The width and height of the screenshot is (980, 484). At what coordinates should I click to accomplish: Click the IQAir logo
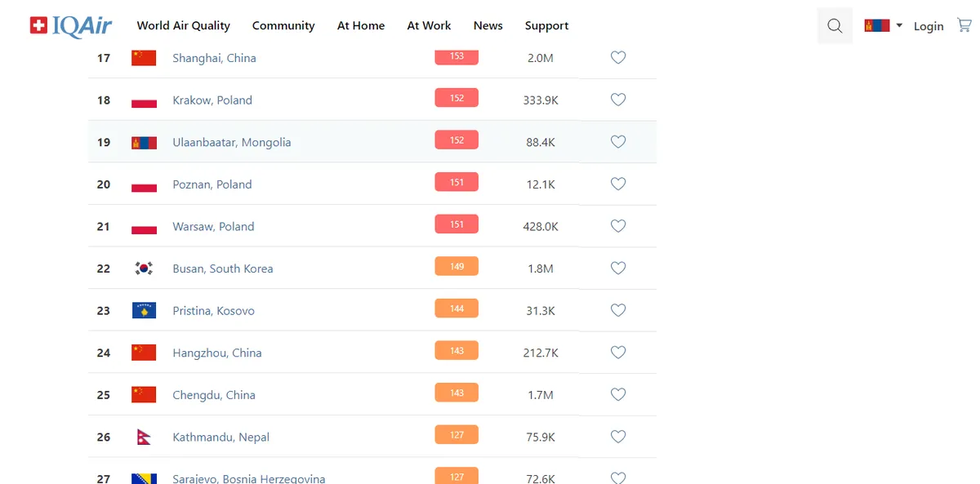[x=71, y=26]
